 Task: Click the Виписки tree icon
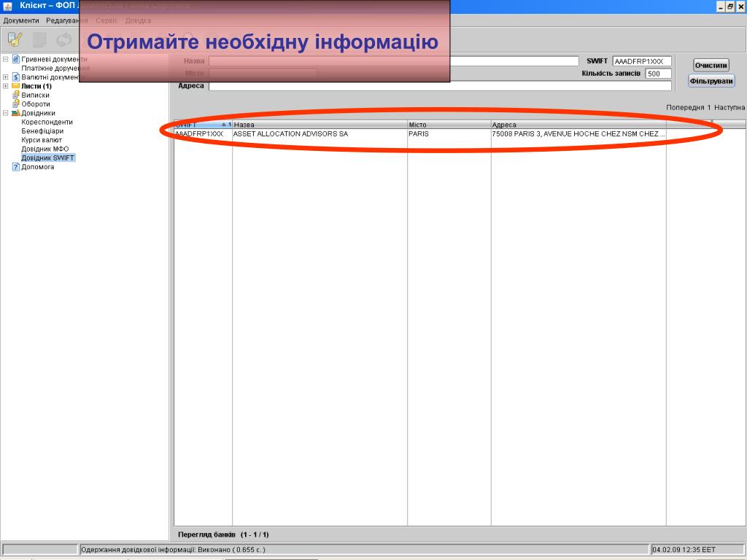16,95
